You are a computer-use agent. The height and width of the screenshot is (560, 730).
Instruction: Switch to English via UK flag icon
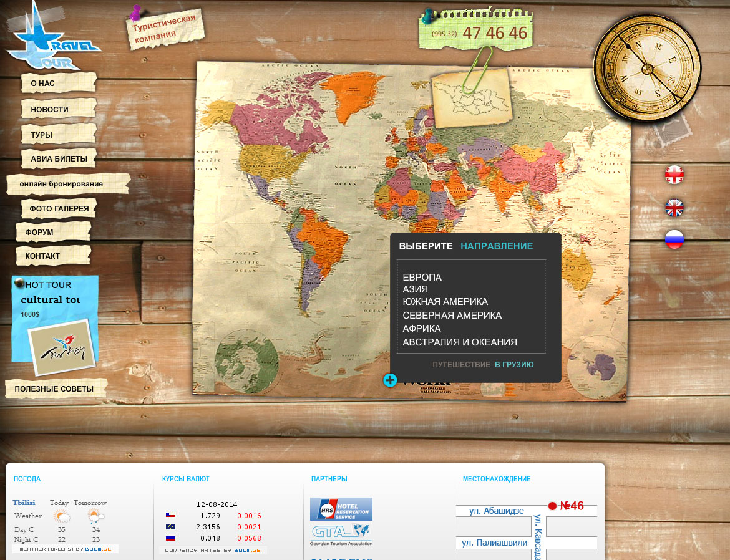click(674, 208)
